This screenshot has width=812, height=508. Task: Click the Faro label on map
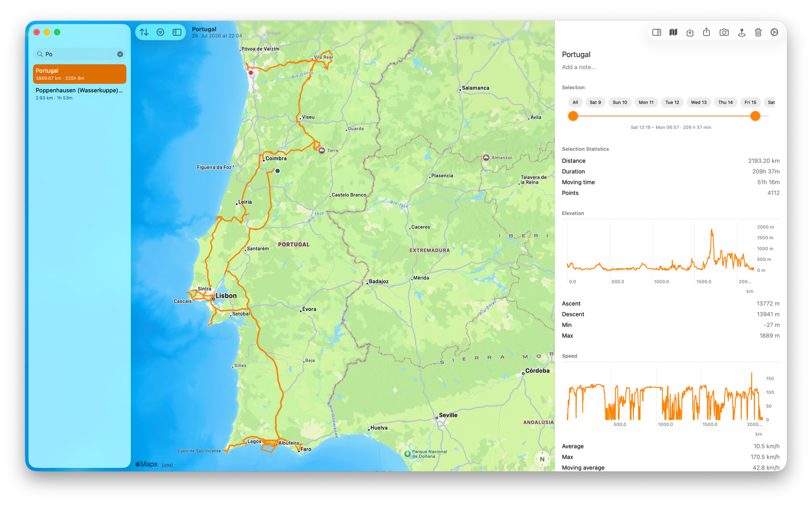306,449
